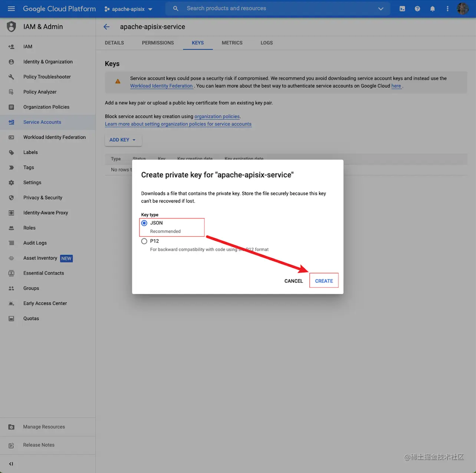Click the Asset Inventory icon

coord(12,258)
